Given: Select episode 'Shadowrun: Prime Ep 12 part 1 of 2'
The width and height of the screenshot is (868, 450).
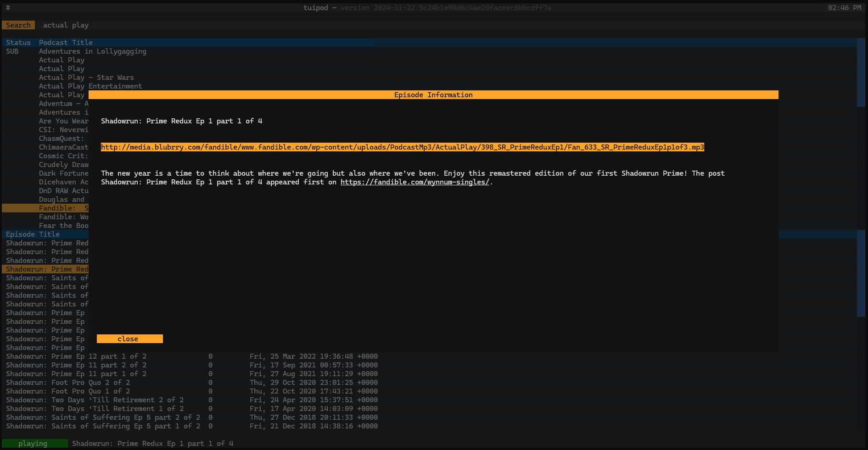Looking at the screenshot, I should coord(76,356).
